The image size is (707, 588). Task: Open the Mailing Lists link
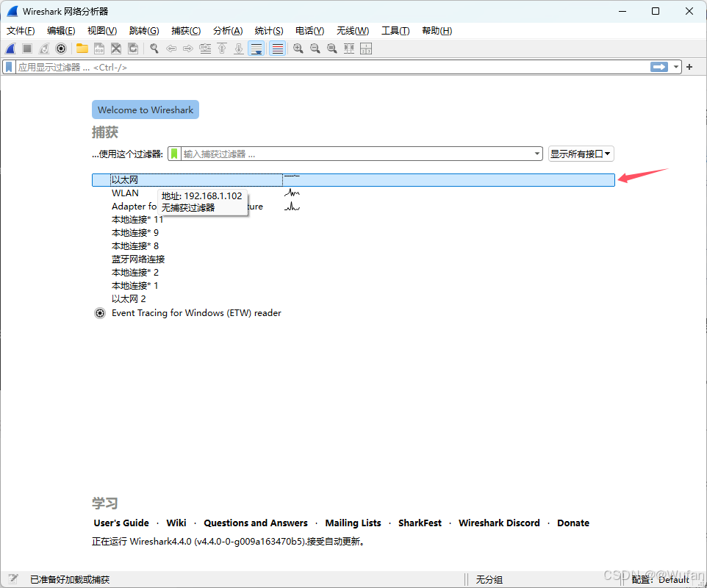pos(353,523)
